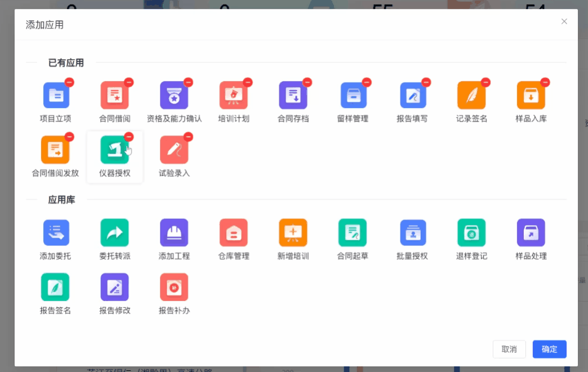Image resolution: width=588 pixels, height=372 pixels.
Task: Open the 仓库管理 app icon
Action: click(x=233, y=232)
